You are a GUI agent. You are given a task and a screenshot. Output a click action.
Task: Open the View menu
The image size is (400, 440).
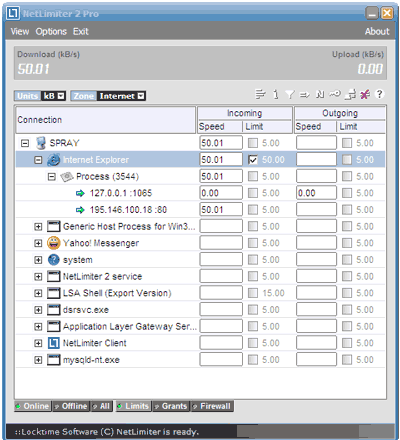[x=20, y=31]
